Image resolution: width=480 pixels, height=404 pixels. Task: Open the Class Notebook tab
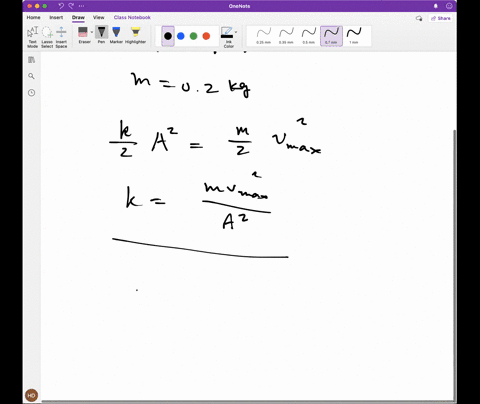pyautogui.click(x=132, y=17)
